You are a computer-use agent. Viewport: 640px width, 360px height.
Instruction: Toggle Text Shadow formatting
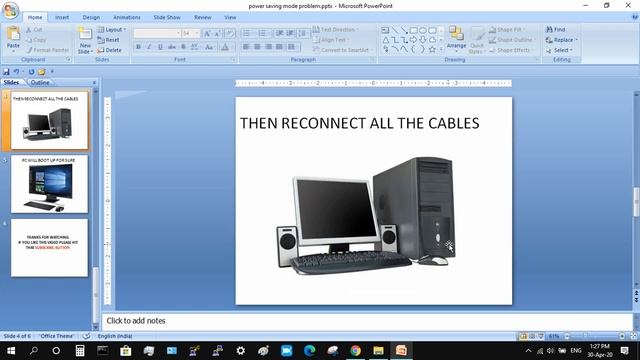183,47
